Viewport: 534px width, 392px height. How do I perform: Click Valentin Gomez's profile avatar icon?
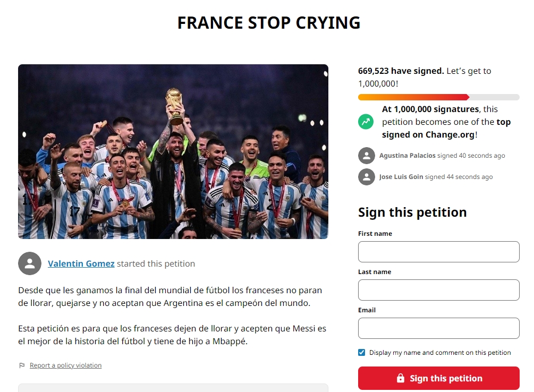coord(30,263)
